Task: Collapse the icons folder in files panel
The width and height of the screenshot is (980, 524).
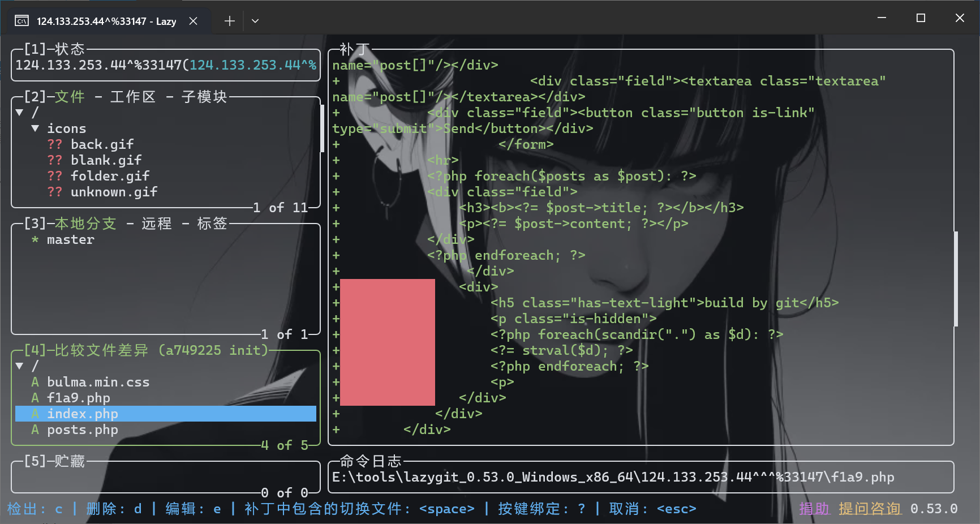Action: click(35, 128)
